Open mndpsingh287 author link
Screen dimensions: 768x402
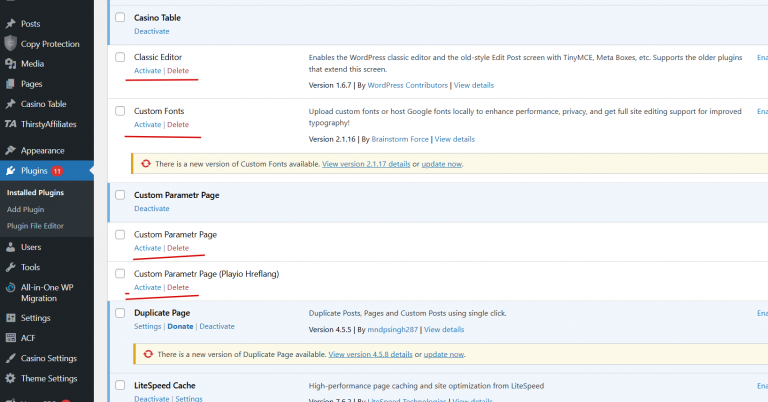point(392,330)
